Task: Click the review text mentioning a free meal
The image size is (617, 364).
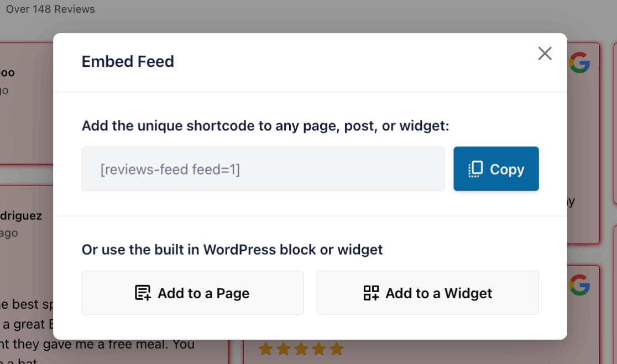Action: [x=97, y=344]
